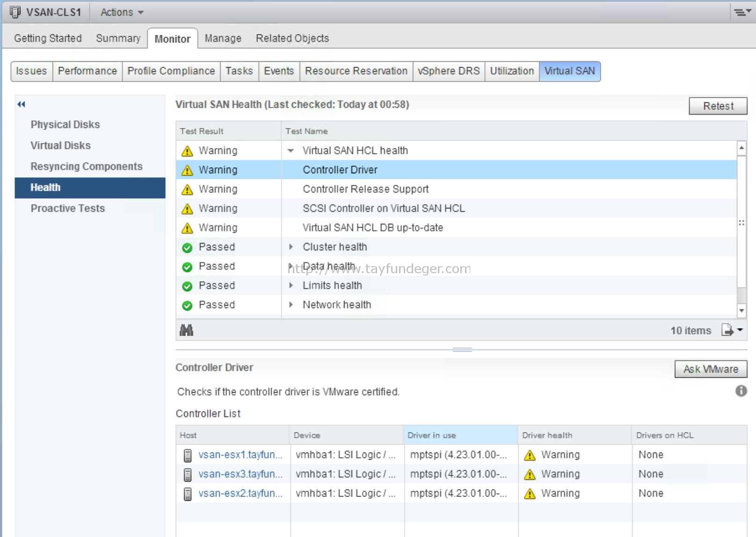Click passed icon in Data health row

pos(187,267)
